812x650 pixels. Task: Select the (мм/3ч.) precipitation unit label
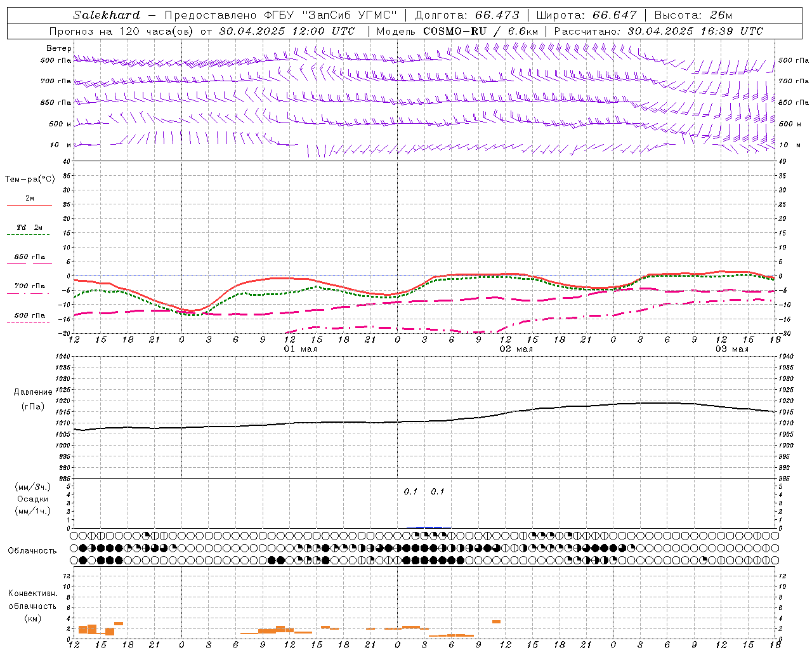tap(32, 487)
